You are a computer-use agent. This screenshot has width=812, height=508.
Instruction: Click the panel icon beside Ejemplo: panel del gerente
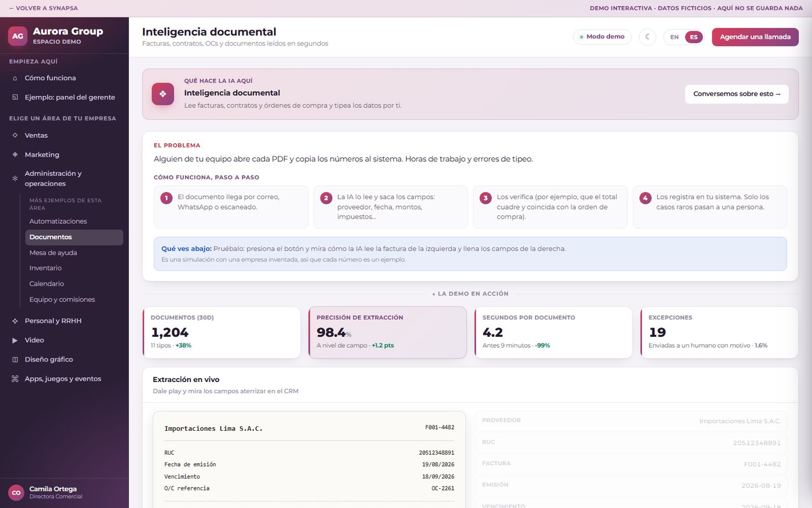[15, 97]
